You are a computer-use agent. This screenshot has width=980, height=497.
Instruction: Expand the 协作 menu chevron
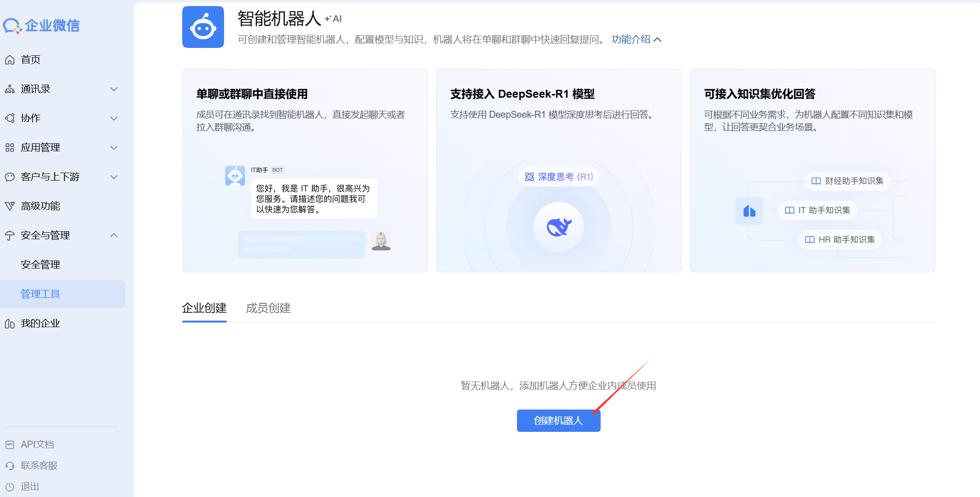114,118
